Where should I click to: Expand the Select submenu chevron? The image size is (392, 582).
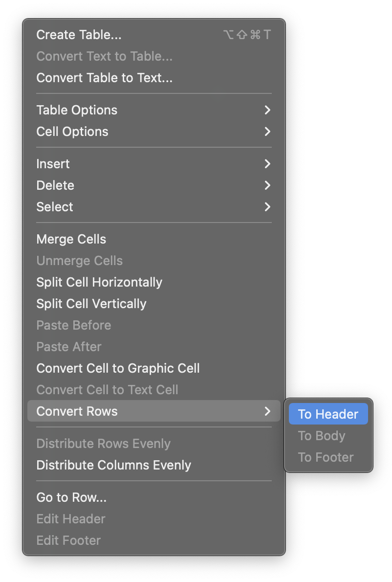(267, 207)
